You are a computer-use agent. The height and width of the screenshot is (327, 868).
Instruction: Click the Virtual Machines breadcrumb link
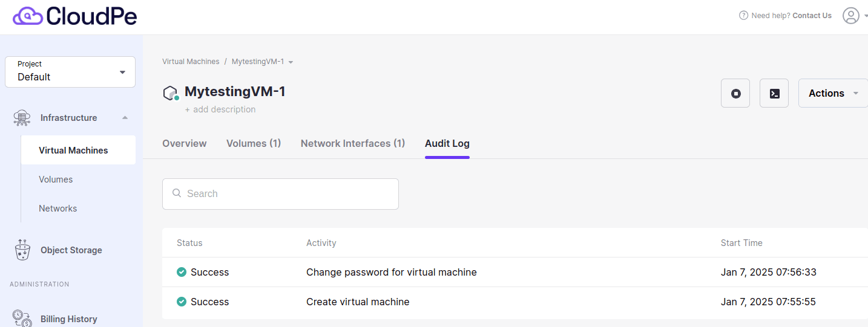[x=191, y=62]
